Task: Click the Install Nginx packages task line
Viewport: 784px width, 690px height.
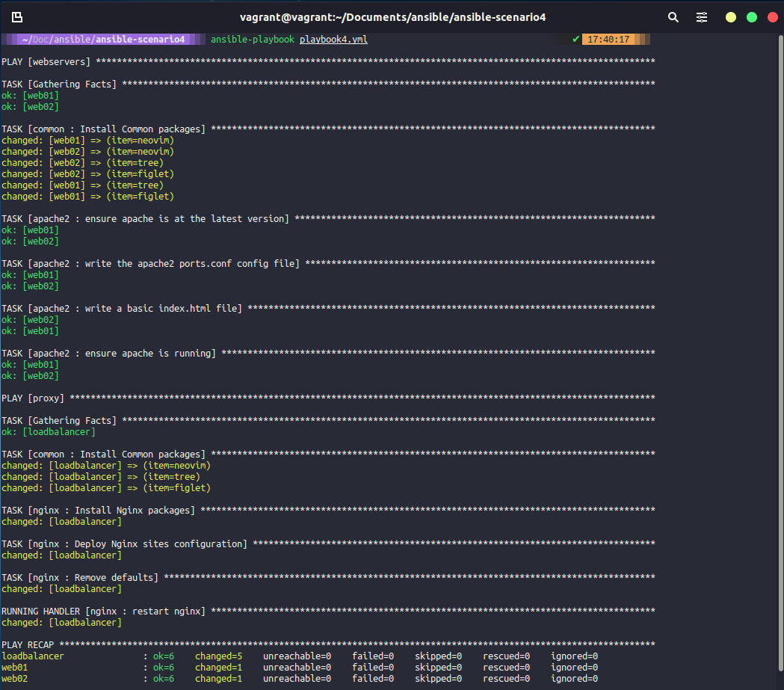Action: tap(98, 510)
